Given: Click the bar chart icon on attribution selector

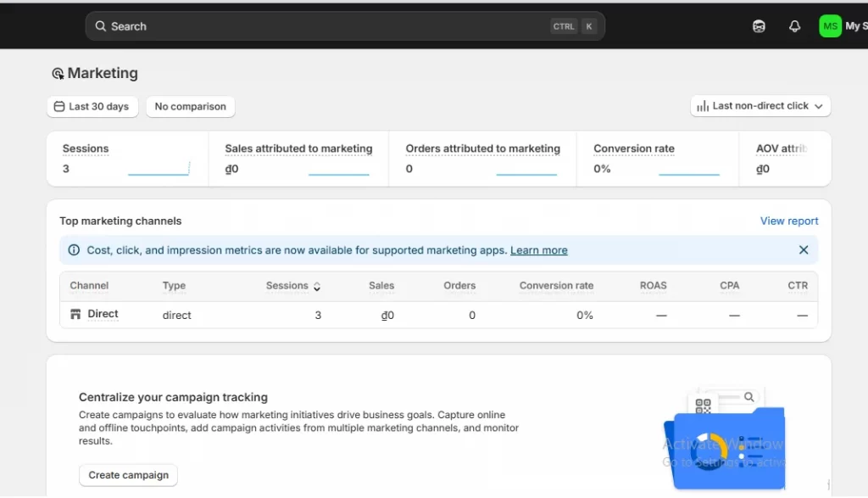Looking at the screenshot, I should tap(702, 105).
